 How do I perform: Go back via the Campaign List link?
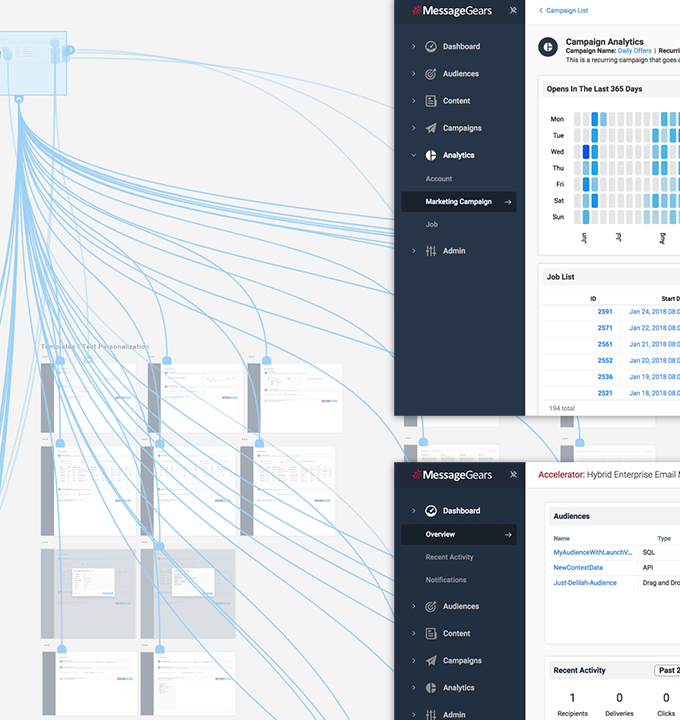[x=563, y=10]
